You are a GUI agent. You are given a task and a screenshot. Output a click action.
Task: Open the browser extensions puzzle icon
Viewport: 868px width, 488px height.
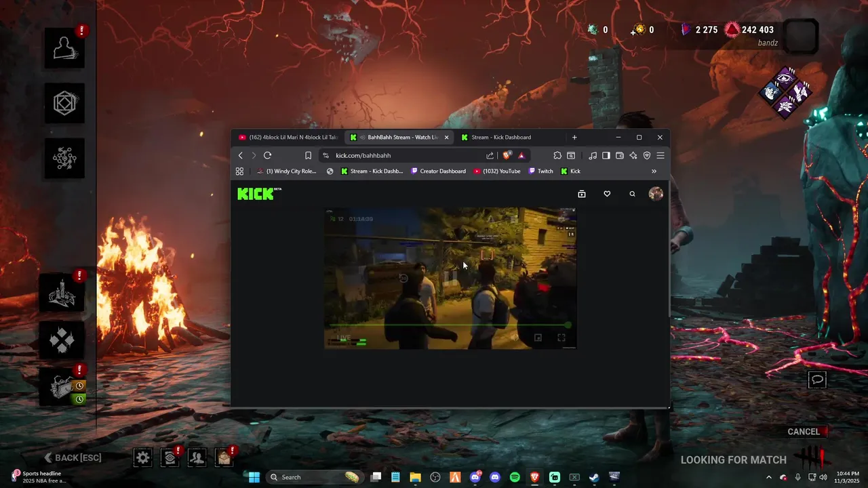click(x=557, y=155)
